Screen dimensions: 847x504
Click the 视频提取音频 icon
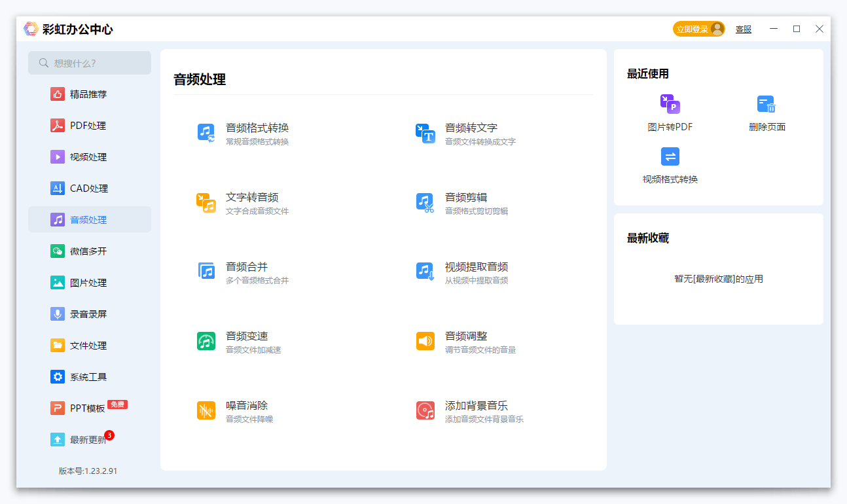pyautogui.click(x=425, y=272)
